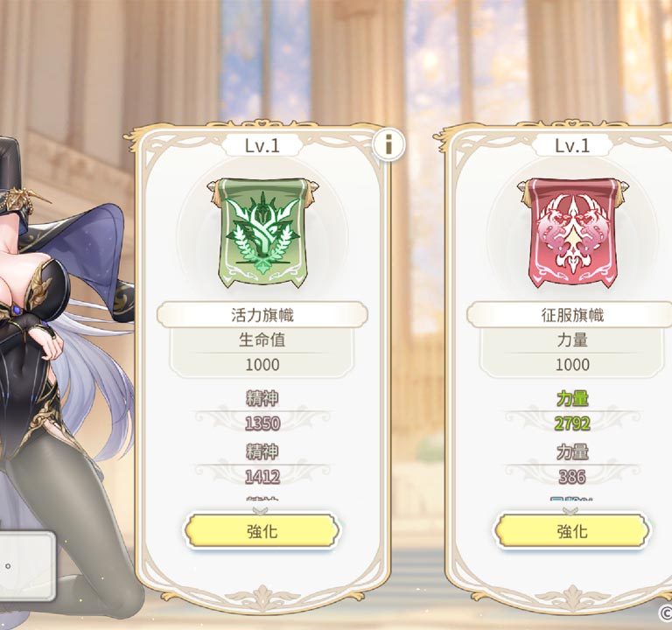Click the Lv.1 badge on the green banner card

(262, 146)
